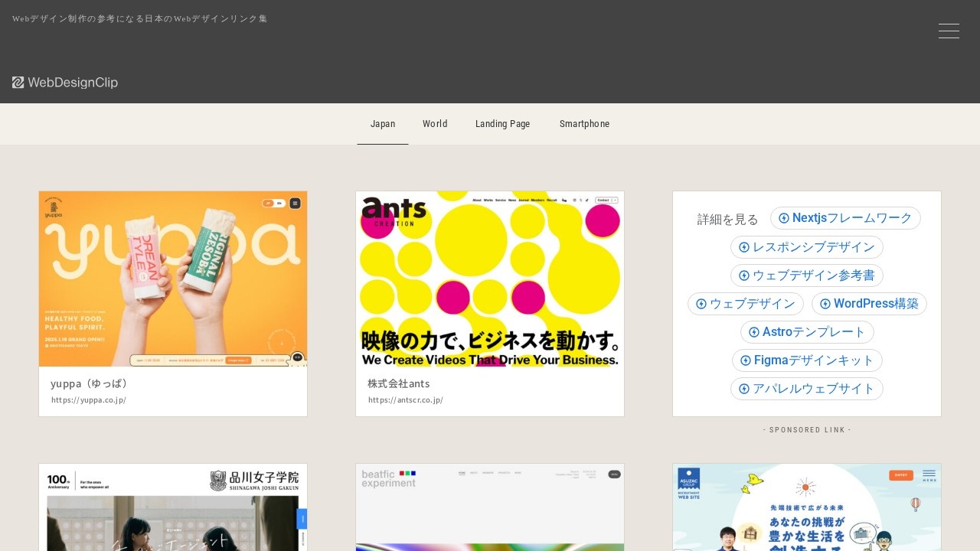The image size is (980, 551).
Task: Select the Japan tab
Action: 383,124
